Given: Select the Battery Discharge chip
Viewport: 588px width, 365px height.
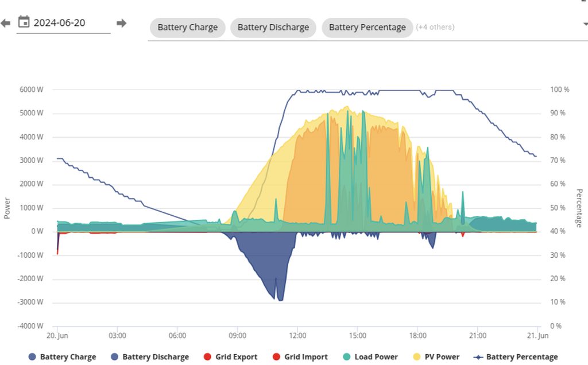Looking at the screenshot, I should tap(273, 27).
